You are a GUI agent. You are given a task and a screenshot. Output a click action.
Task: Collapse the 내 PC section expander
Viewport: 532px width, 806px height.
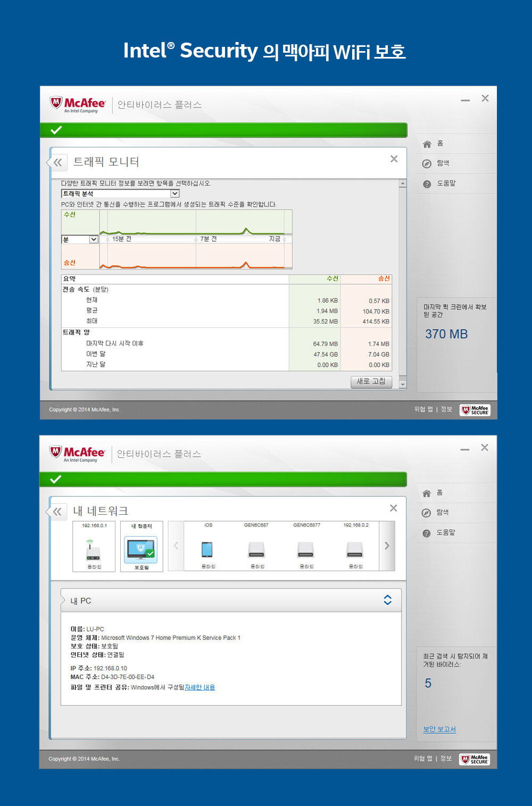pos(388,600)
